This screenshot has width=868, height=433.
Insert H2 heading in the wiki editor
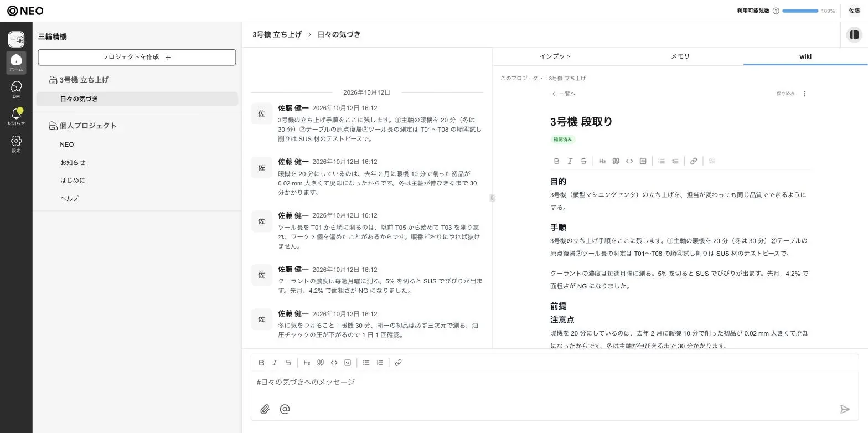tap(602, 161)
